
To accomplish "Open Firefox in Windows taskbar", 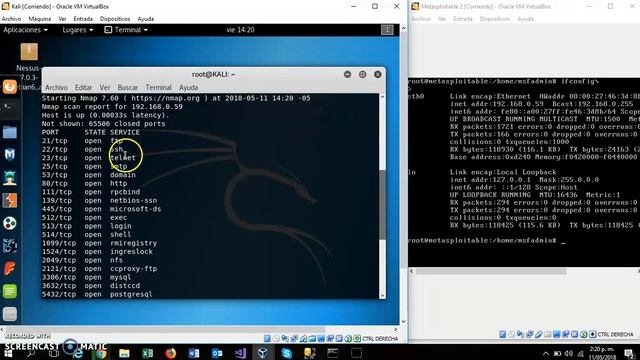I will click(171, 353).
